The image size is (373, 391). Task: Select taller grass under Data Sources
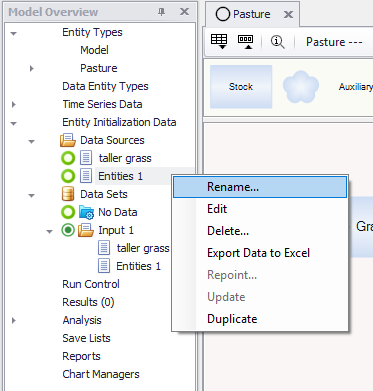point(125,158)
